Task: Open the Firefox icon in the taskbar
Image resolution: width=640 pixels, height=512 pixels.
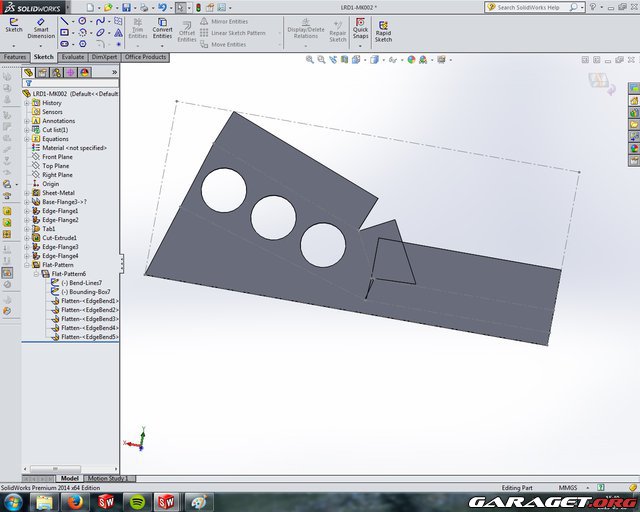Action: pos(73,500)
